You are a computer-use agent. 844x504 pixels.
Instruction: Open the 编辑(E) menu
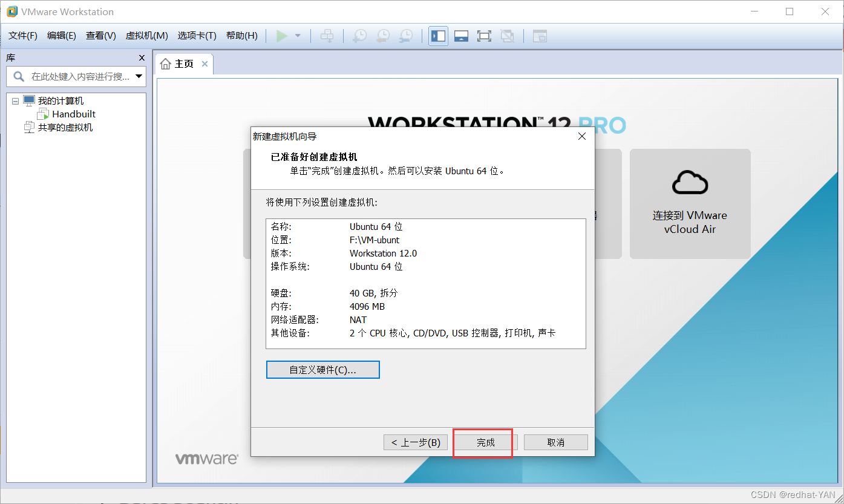[x=62, y=36]
